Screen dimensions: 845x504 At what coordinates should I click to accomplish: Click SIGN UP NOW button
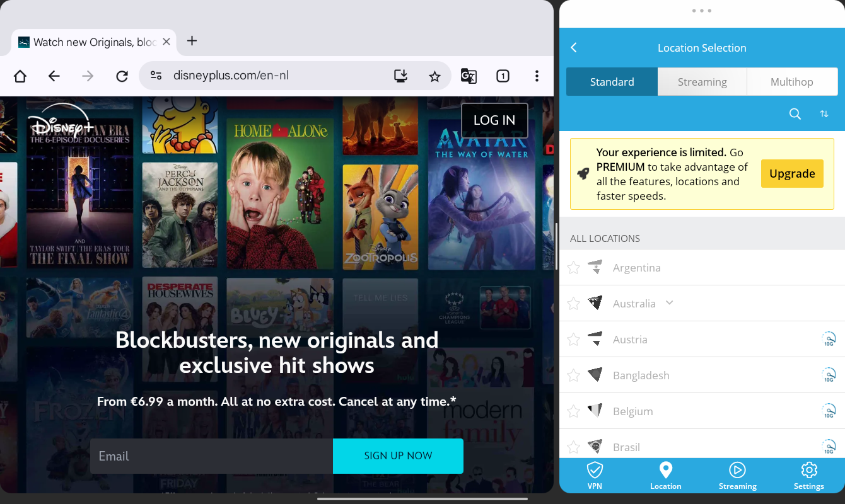[398, 456]
